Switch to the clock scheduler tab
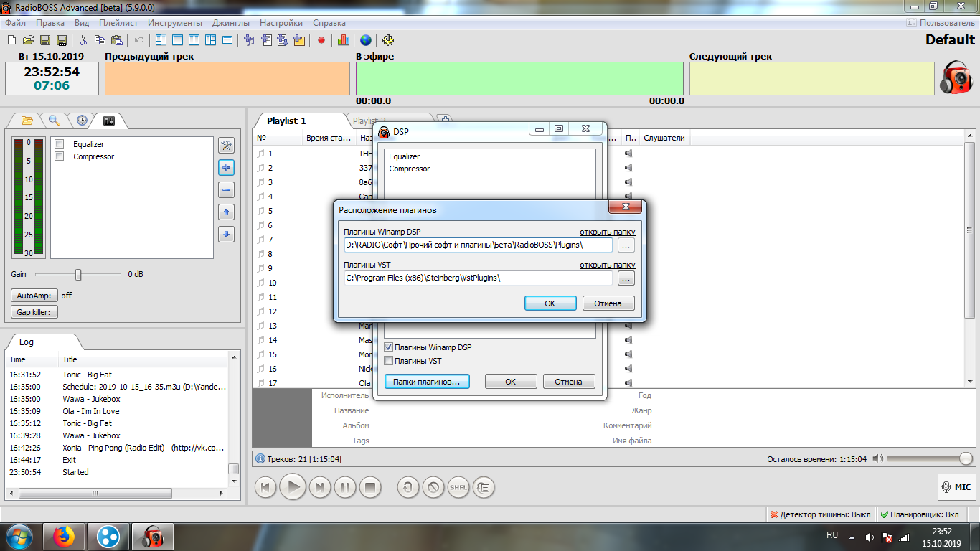Image resolution: width=980 pixels, height=551 pixels. (x=82, y=121)
